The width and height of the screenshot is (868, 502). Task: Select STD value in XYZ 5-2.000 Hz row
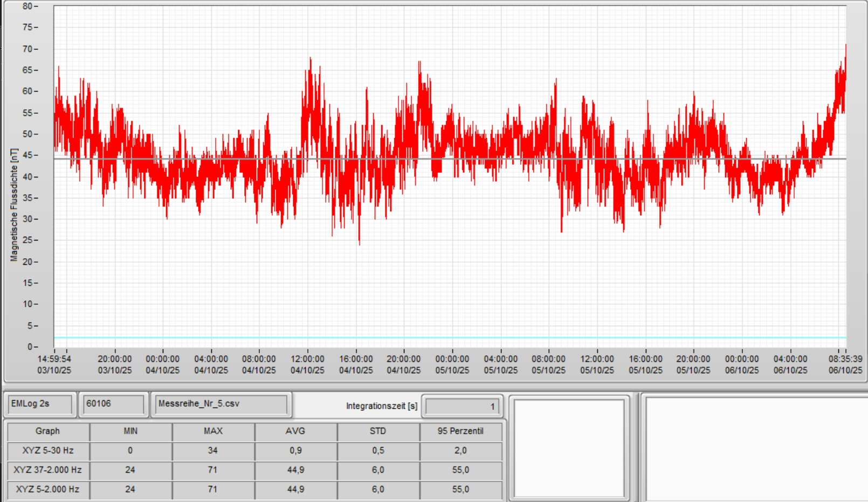click(x=378, y=490)
